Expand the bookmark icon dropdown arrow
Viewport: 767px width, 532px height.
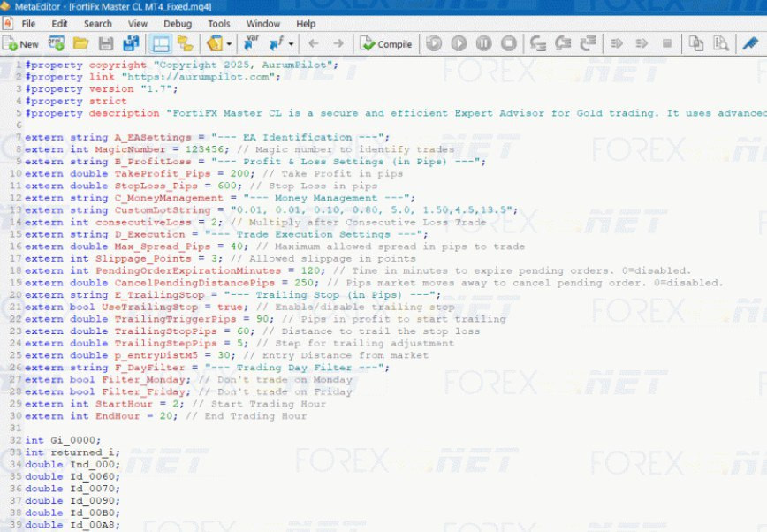229,43
